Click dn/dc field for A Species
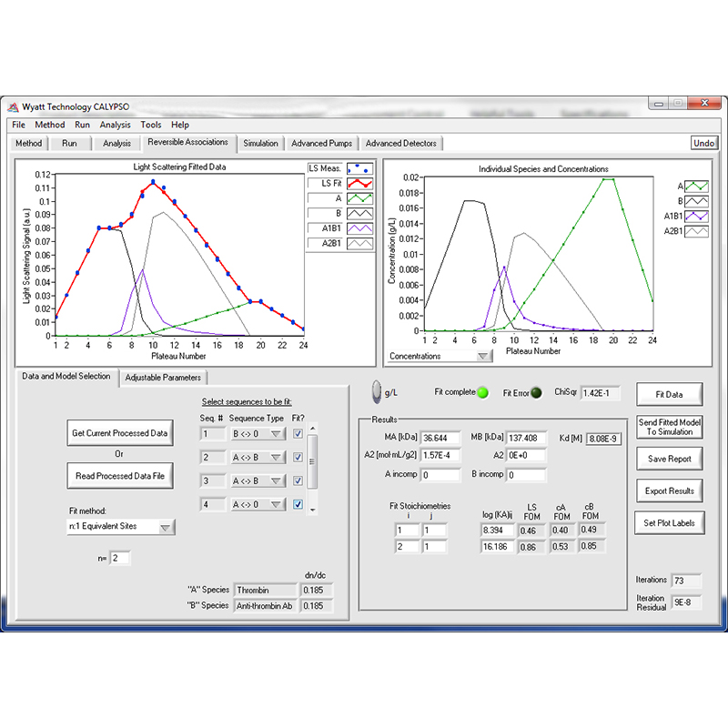The width and height of the screenshot is (728, 728). pos(316,590)
